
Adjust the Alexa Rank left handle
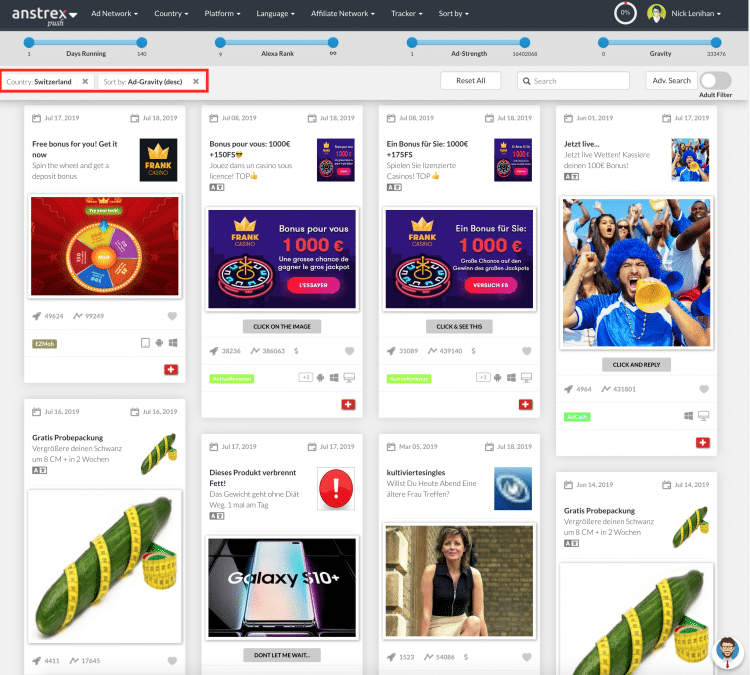(x=220, y=43)
